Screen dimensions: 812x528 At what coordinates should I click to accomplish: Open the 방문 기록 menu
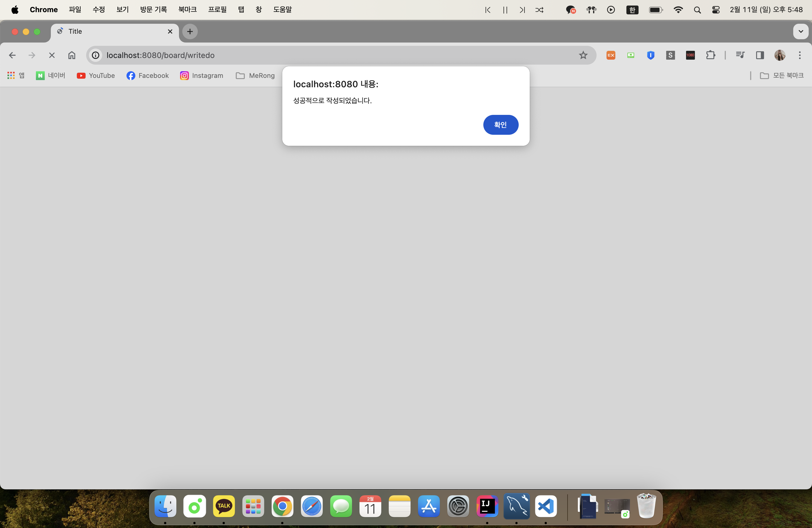pos(153,10)
